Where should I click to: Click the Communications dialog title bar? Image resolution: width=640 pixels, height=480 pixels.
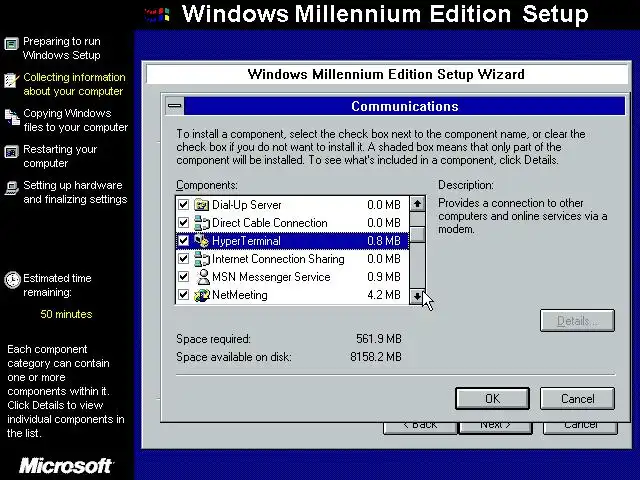tap(404, 106)
